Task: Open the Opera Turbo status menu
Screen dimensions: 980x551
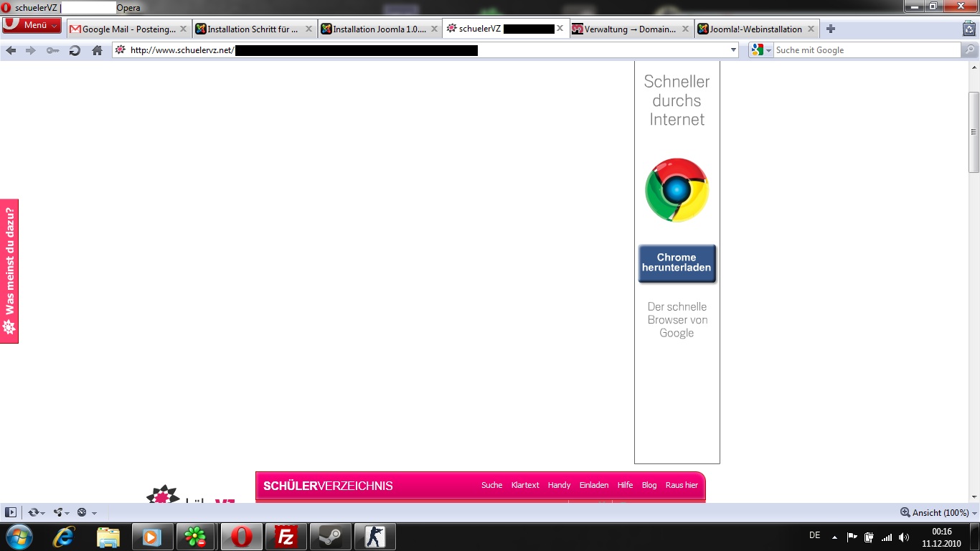Action: 86,512
